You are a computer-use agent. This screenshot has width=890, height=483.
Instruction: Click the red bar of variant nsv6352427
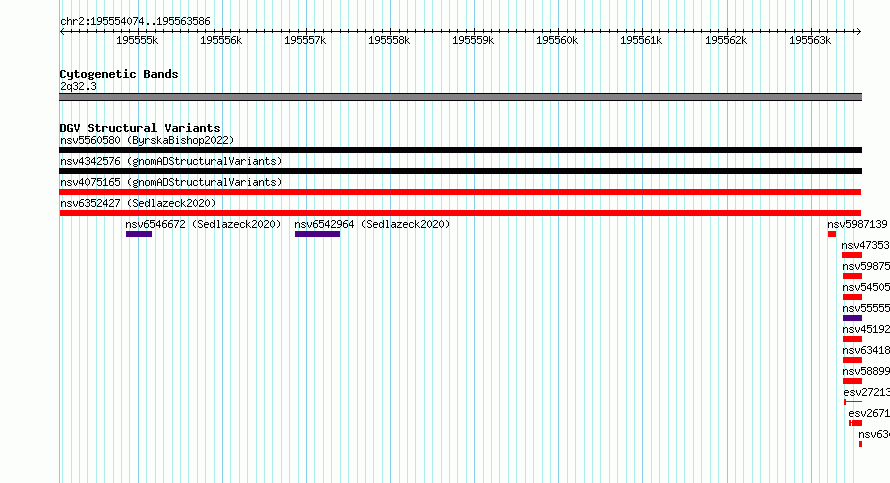(x=460, y=213)
